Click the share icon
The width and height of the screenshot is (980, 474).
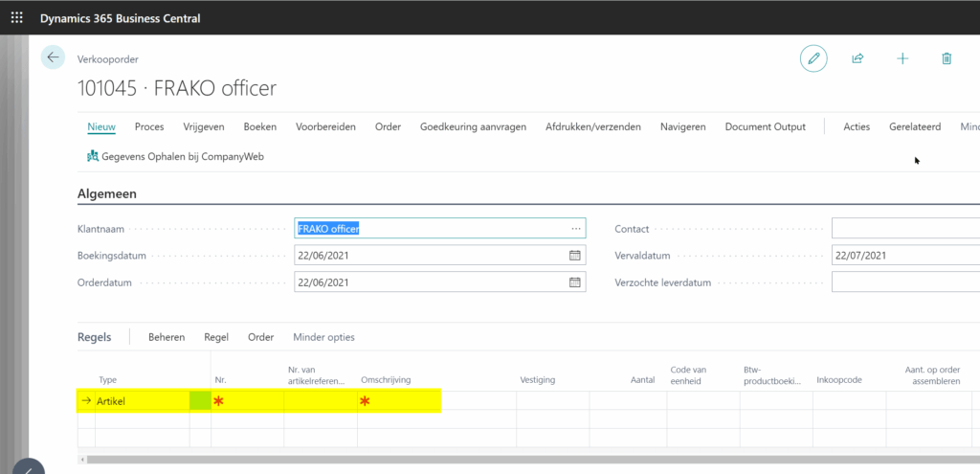[857, 58]
